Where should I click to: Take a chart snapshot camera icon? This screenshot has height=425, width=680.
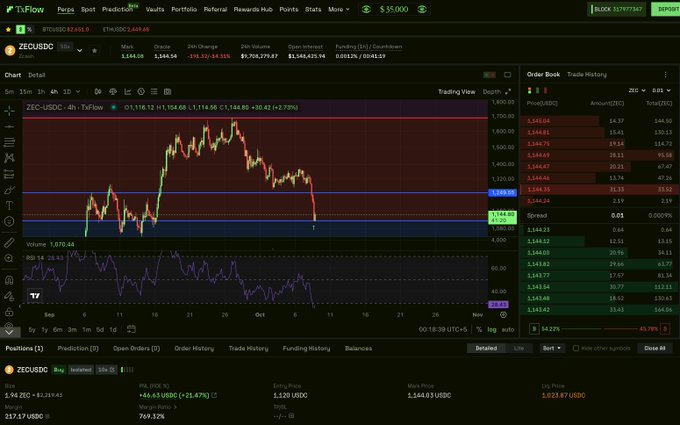point(167,92)
